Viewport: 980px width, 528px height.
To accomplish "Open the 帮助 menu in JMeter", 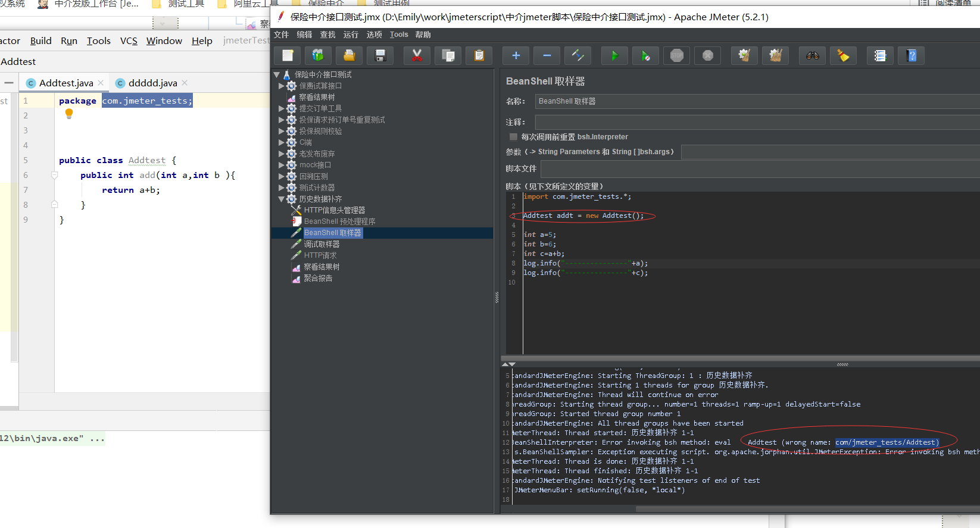I will (x=423, y=35).
